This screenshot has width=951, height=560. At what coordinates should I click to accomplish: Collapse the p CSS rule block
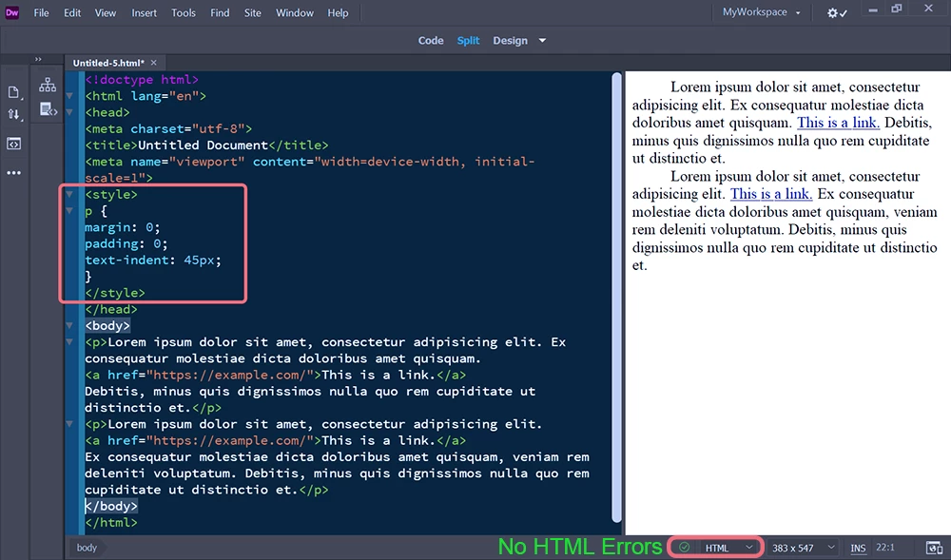click(x=69, y=210)
